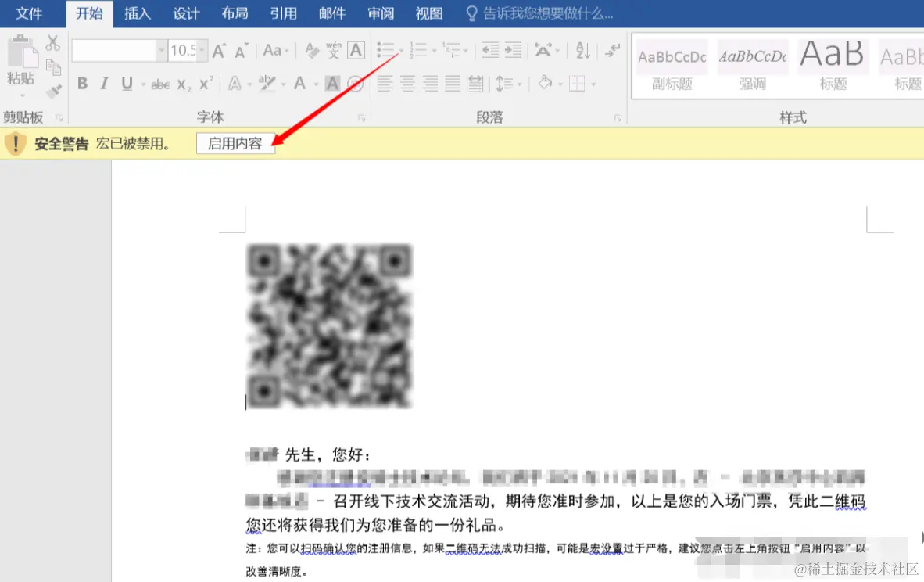Screen dimensions: 924x582
Task: Apply the font color A
Action: tap(300, 84)
